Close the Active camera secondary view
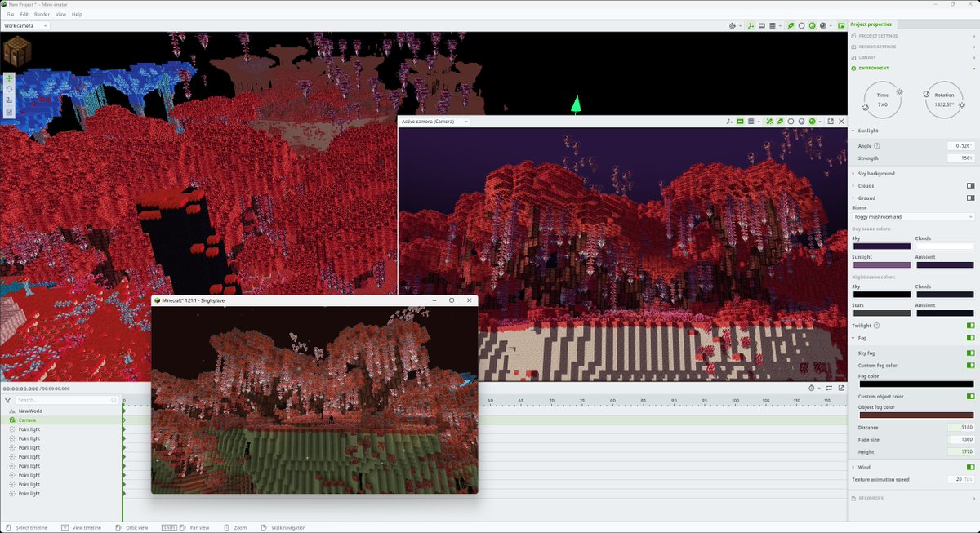 [x=841, y=122]
